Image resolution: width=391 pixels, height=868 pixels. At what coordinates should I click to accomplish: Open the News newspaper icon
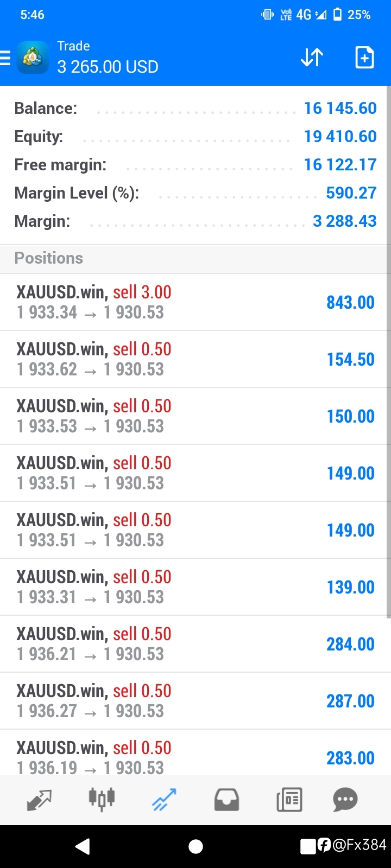click(x=289, y=800)
